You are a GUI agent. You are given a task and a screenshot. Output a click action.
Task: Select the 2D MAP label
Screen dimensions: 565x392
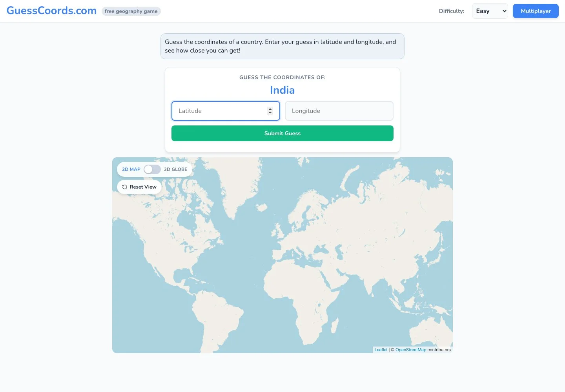131,169
